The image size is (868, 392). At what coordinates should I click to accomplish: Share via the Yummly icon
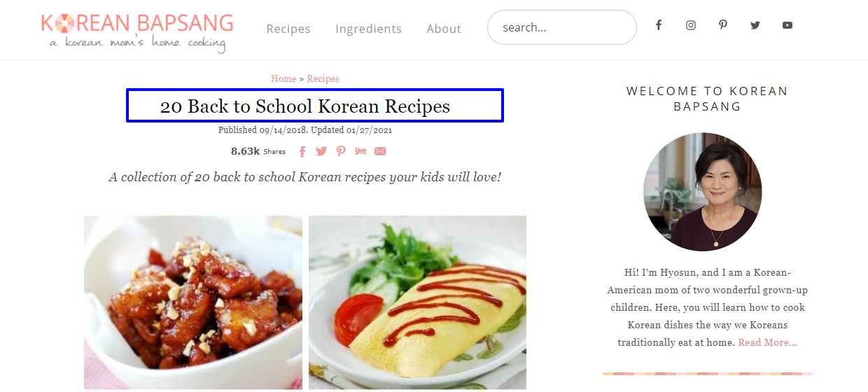[360, 151]
